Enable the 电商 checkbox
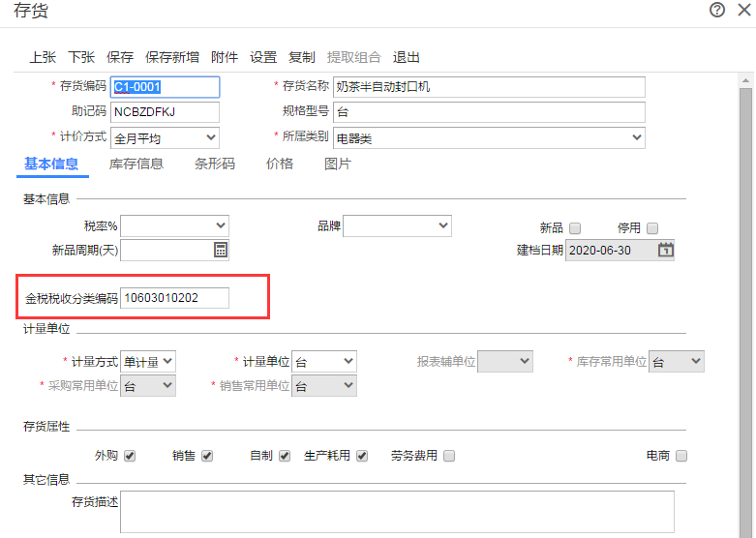The width and height of the screenshot is (756, 538). click(x=681, y=456)
